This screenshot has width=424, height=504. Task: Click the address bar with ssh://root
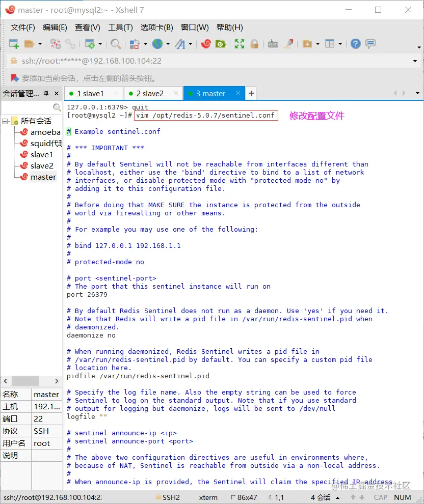(x=209, y=61)
